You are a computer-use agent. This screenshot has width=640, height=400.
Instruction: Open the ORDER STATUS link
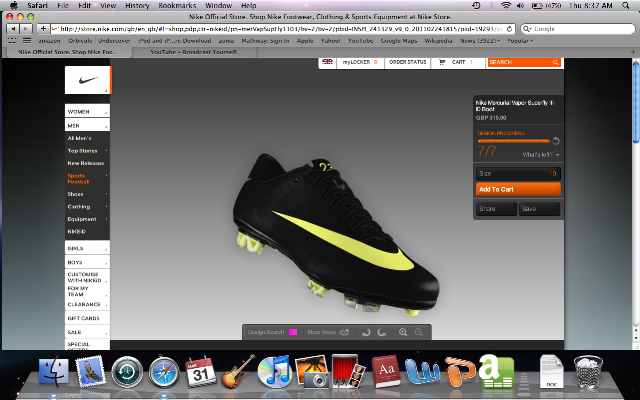click(407, 62)
